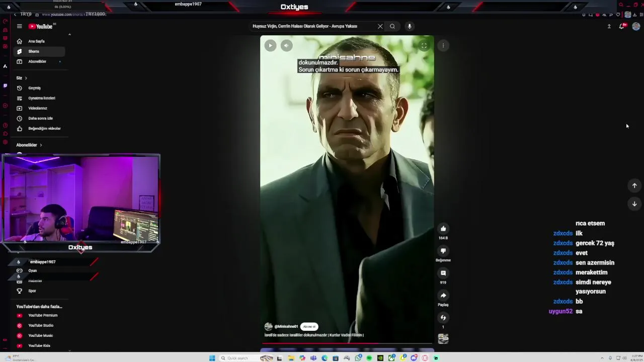Go to Ana Sayfa in sidebar
The image size is (644, 362).
click(x=39, y=41)
